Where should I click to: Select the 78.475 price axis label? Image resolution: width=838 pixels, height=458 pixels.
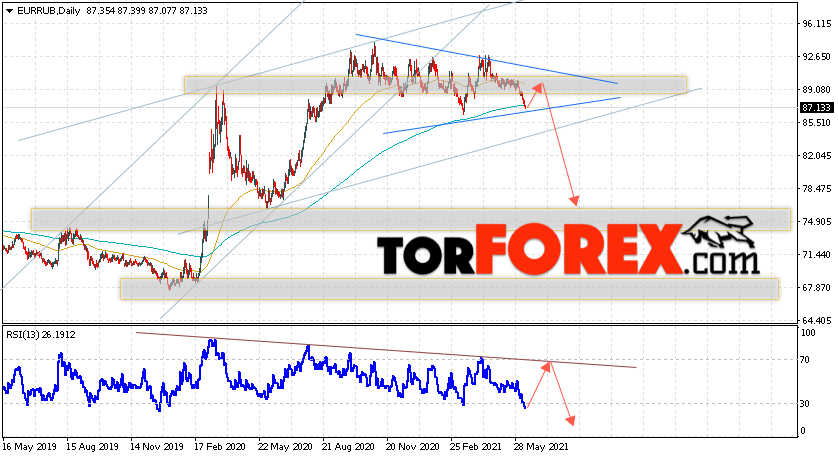tap(816, 189)
